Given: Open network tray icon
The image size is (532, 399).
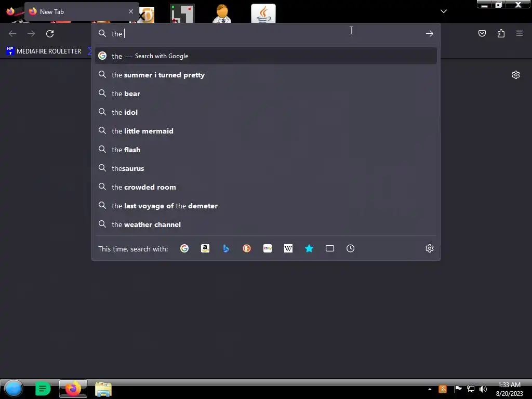Looking at the screenshot, I should tap(471, 389).
